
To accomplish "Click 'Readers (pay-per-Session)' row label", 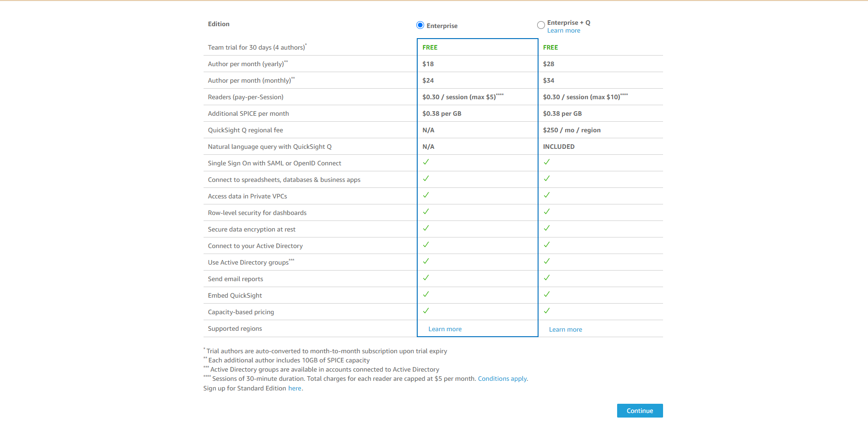I will point(245,97).
